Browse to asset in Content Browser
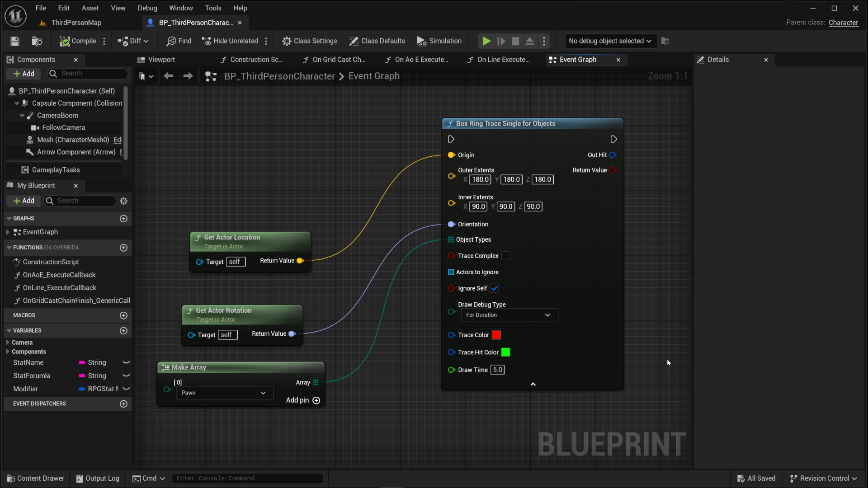 [x=37, y=41]
